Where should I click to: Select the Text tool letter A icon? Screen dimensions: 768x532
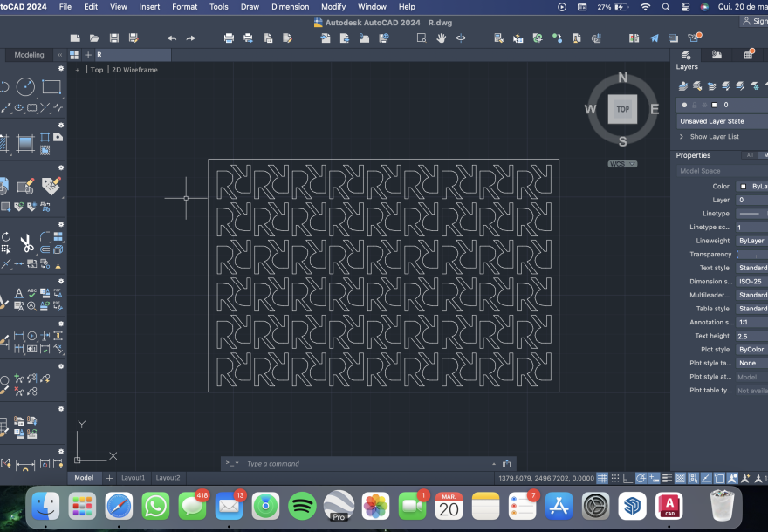click(18, 293)
